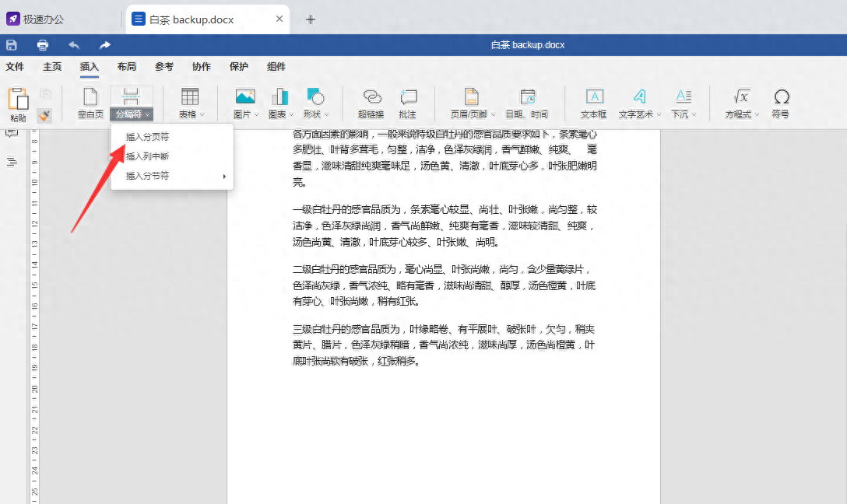Choose 插入列中断 from the menu
The height and width of the screenshot is (504, 847).
click(x=172, y=156)
